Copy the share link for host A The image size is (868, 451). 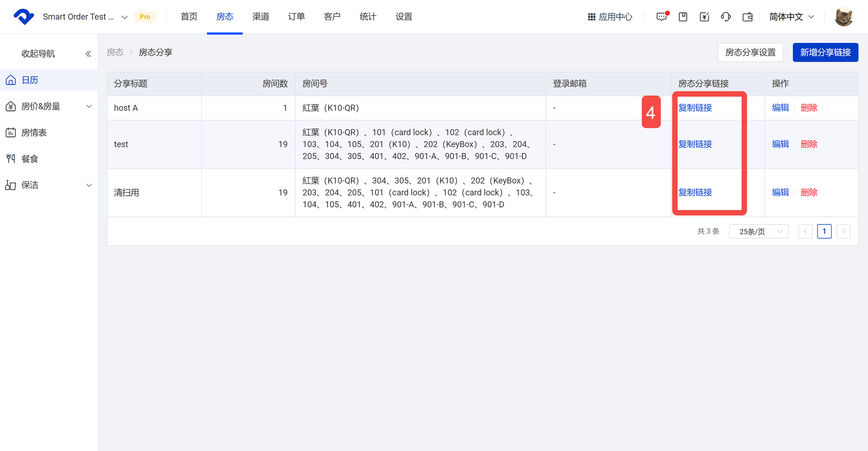pyautogui.click(x=695, y=108)
